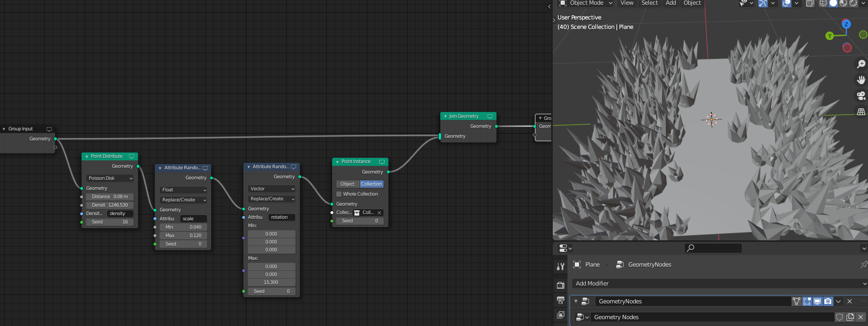Enable the Whole Collection checkbox
Image resolution: width=868 pixels, height=326 pixels.
(x=339, y=194)
